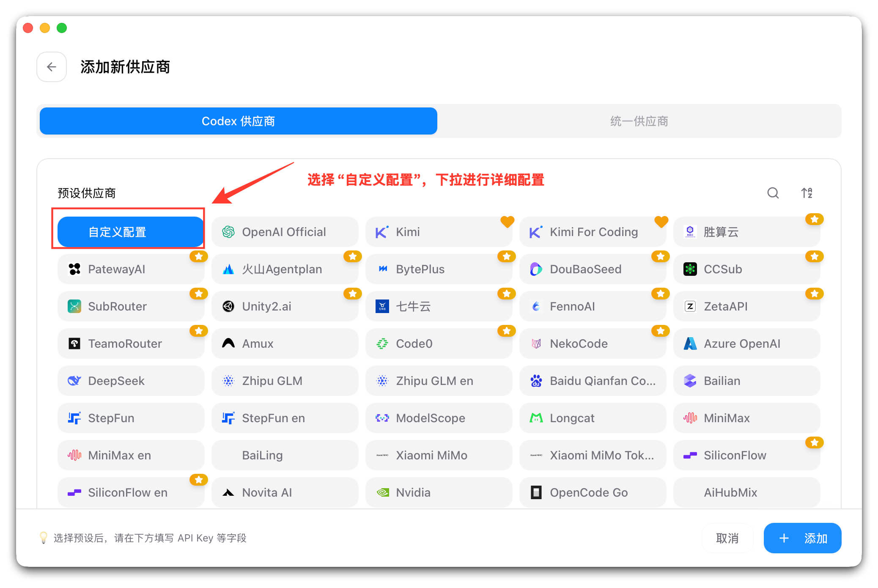The width and height of the screenshot is (878, 588).
Task: Choose the Xiaomi MiMo provider
Action: click(x=439, y=455)
